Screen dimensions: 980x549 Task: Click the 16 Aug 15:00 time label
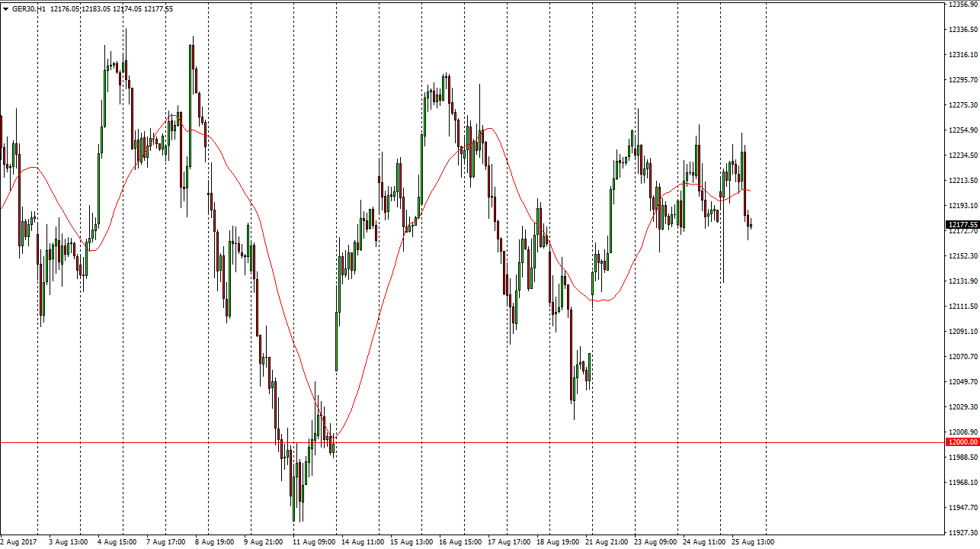click(x=459, y=542)
